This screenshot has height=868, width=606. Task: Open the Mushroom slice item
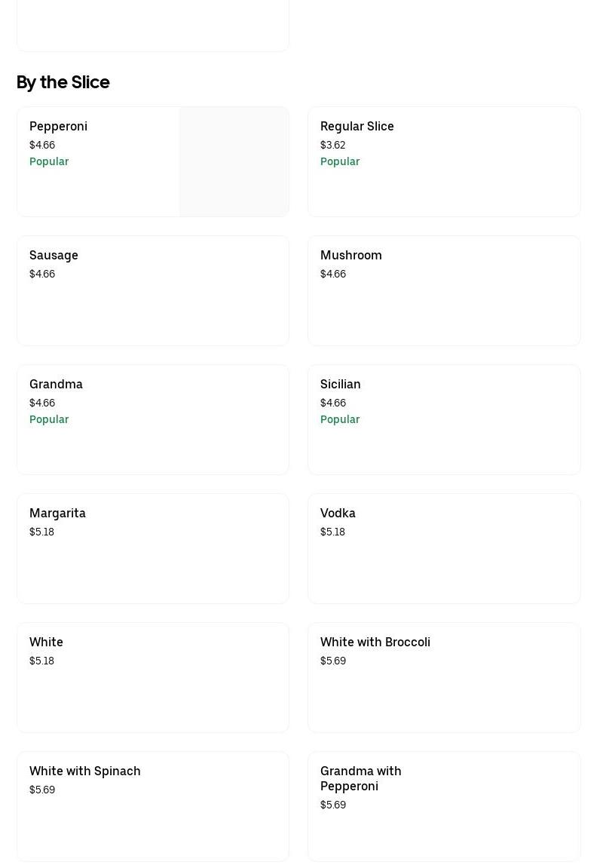coord(444,290)
